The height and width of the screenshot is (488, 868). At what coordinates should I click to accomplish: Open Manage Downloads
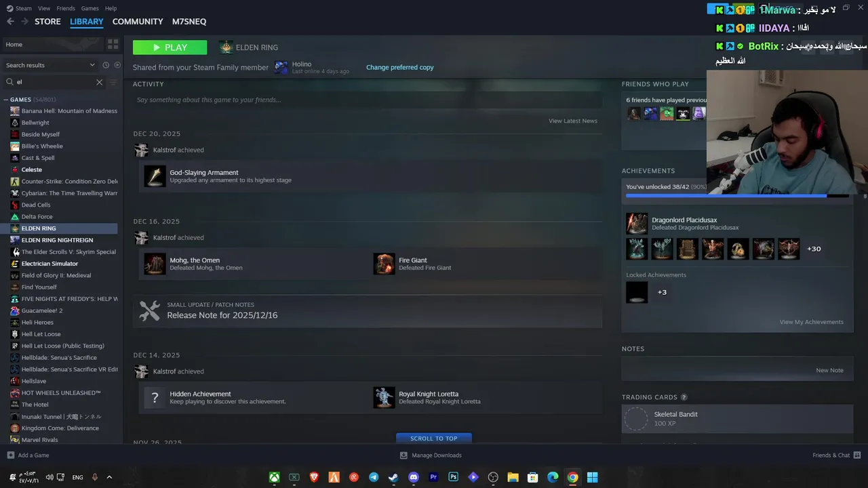coord(431,455)
